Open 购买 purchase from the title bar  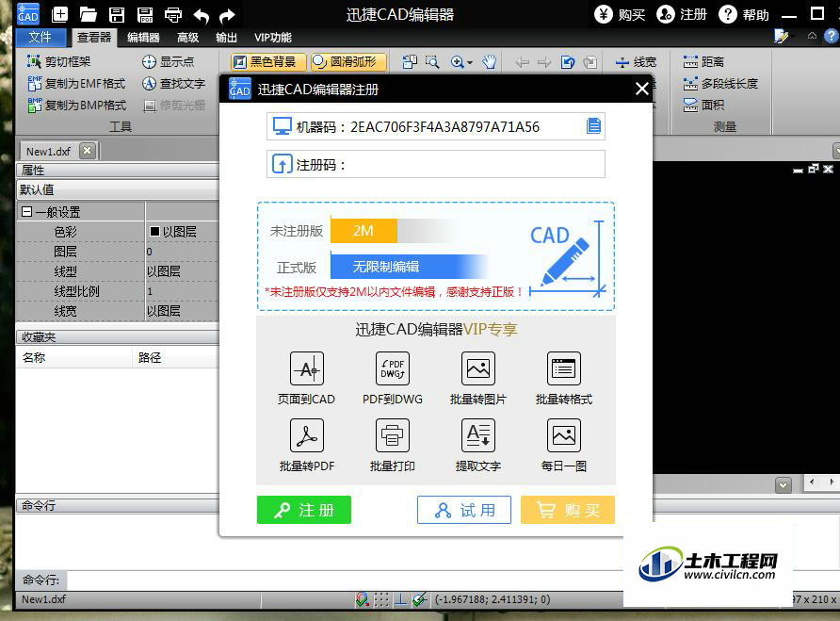coord(620,14)
